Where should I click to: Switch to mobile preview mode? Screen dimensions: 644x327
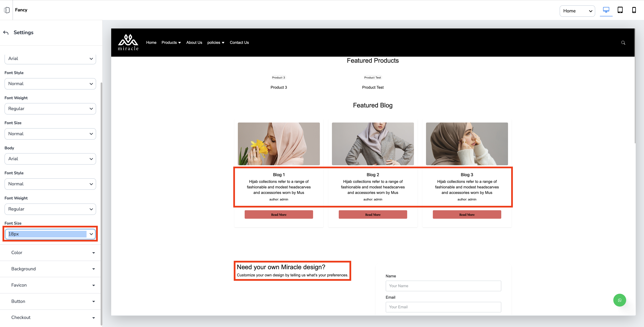(x=634, y=10)
